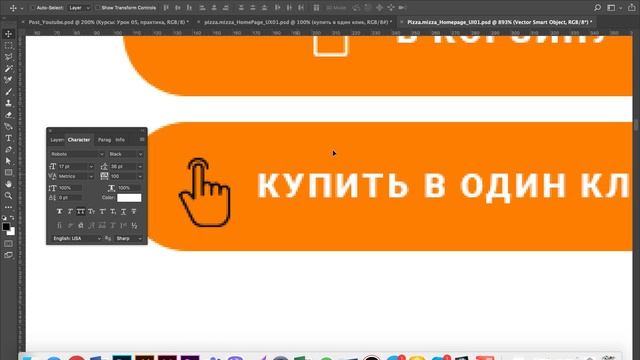Select the Move tool in the toolbox

[8, 34]
